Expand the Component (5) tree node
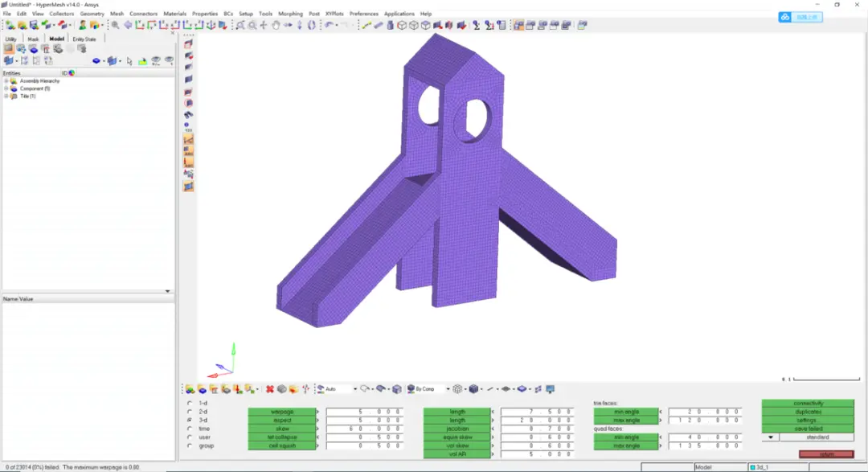Screen dimensions: 868x472 6,88
